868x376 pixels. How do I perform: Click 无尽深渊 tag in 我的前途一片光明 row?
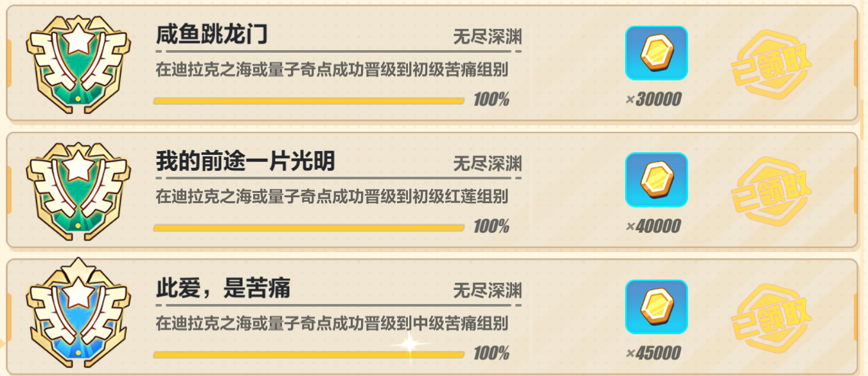click(487, 163)
